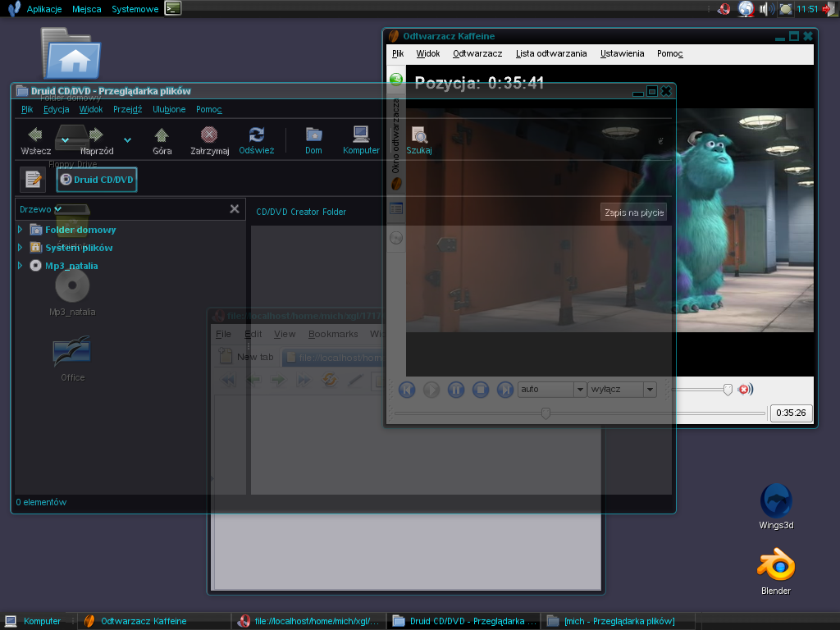Close the Drzewo side pane
840x630 pixels.
[235, 209]
